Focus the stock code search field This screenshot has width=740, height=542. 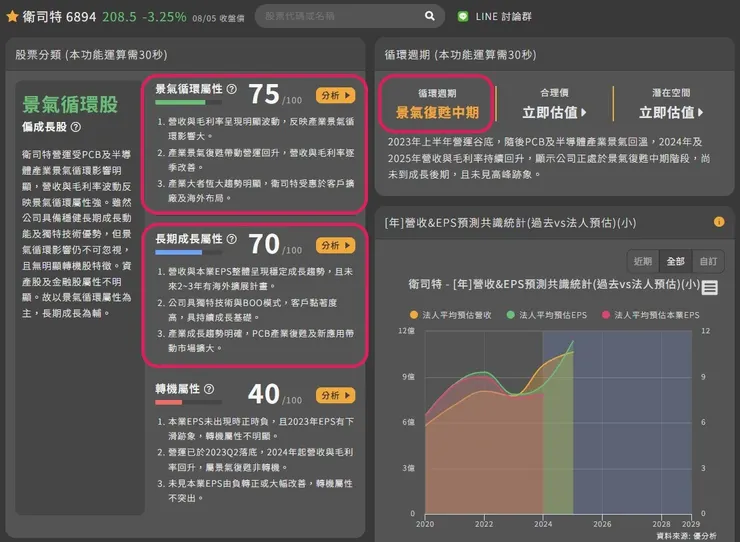click(x=350, y=16)
